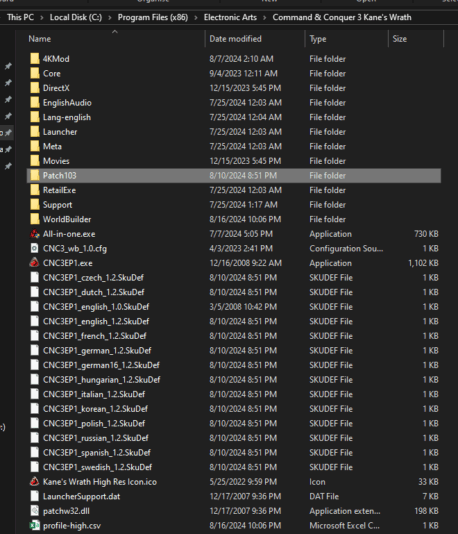
Task: Navigate to Local Disk (C:) breadcrumb
Action: (x=76, y=17)
